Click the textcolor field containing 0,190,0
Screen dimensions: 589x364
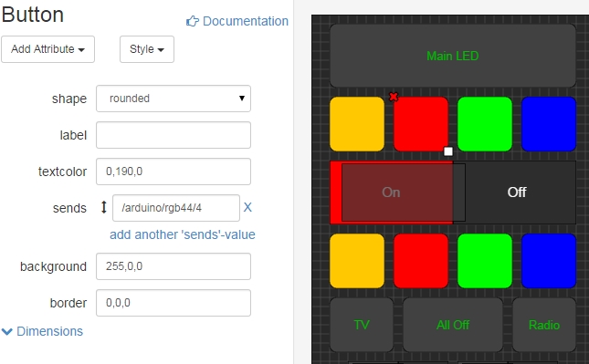tap(174, 172)
